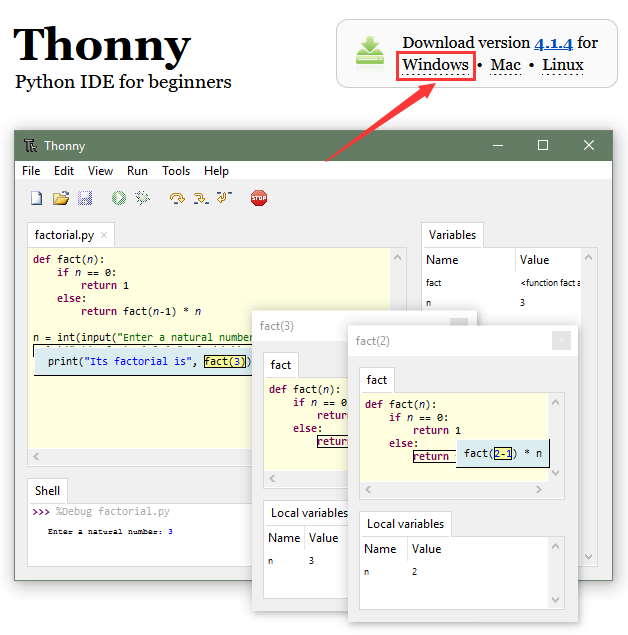This screenshot has height=635, width=628.
Task: Click up arrow of fact(2) local variables scrollbar
Action: pyautogui.click(x=556, y=546)
